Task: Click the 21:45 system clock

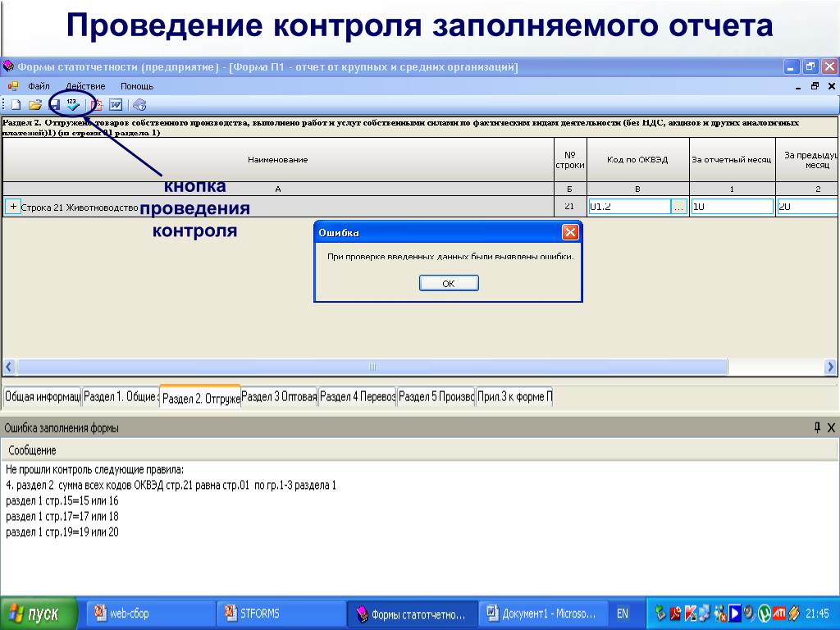Action: pos(818,614)
